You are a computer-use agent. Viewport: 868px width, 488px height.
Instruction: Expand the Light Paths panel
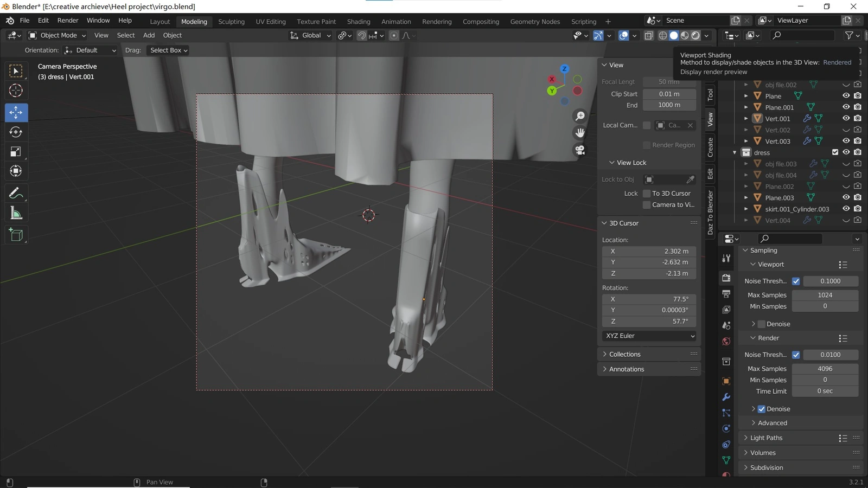(766, 438)
